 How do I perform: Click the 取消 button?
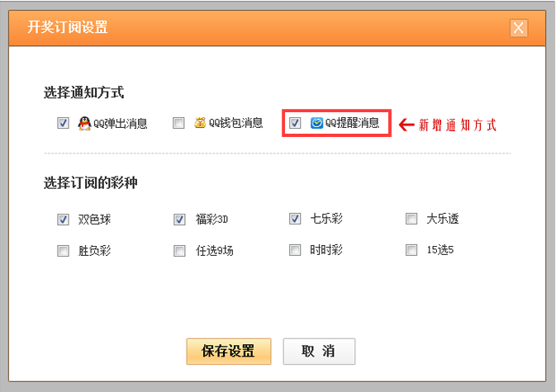(319, 352)
